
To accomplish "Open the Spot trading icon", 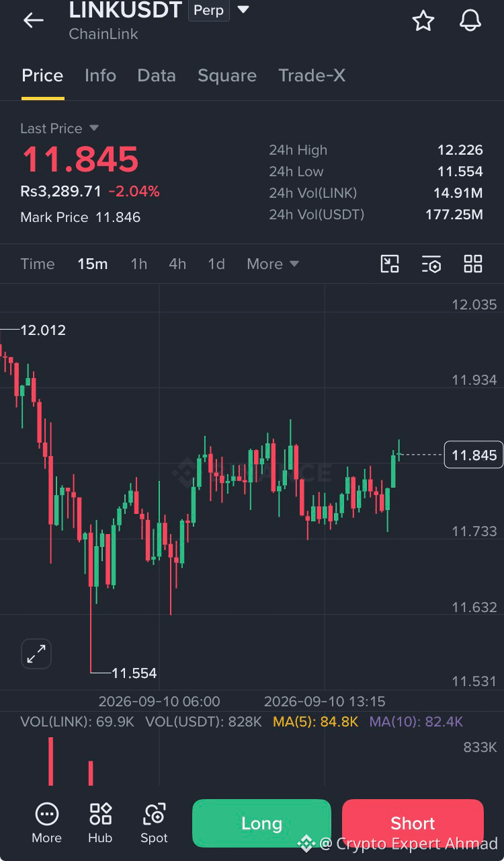I will [x=154, y=823].
